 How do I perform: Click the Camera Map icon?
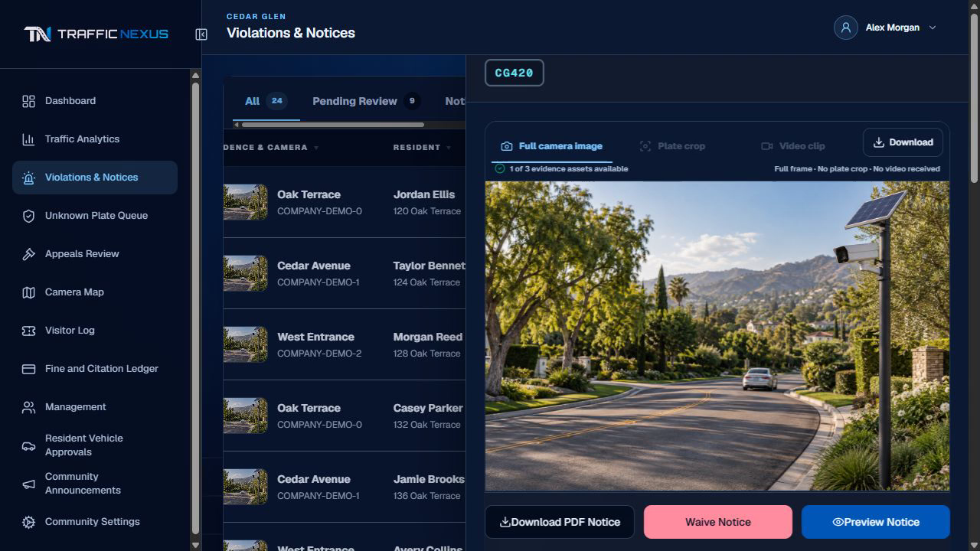coord(28,292)
